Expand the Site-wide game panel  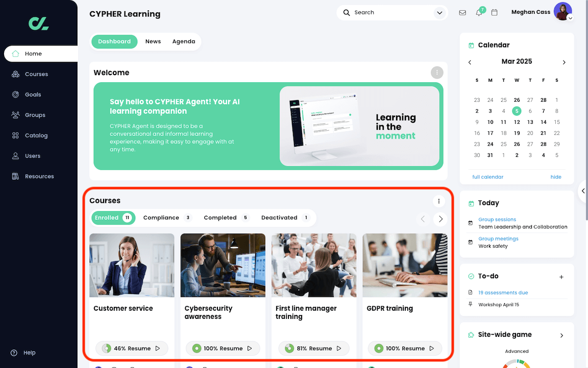[562, 335]
